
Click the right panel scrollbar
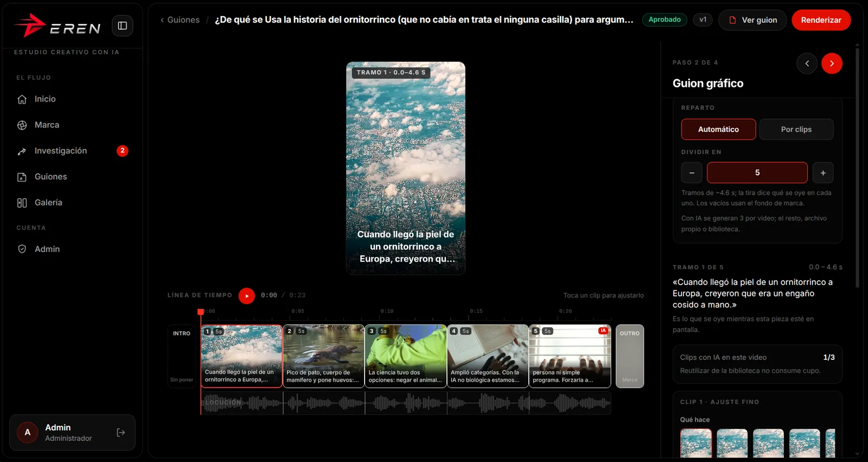pos(857,168)
